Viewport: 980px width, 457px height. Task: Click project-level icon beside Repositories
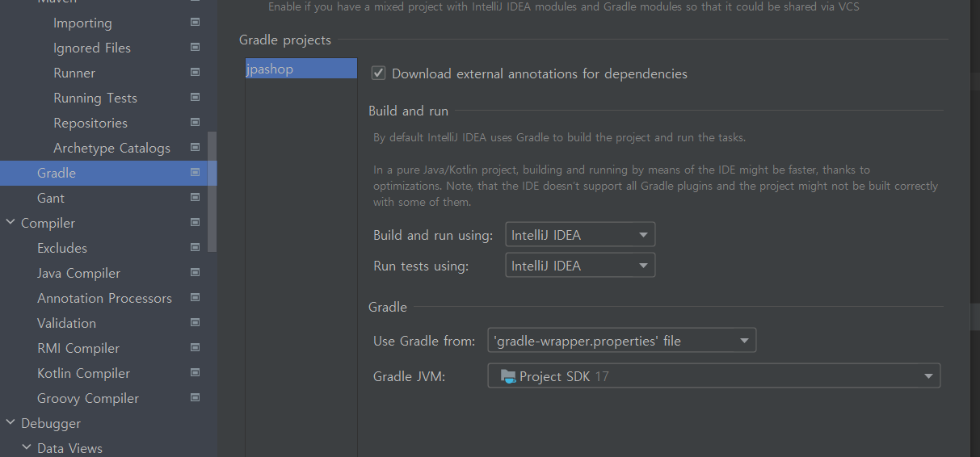coord(195,123)
